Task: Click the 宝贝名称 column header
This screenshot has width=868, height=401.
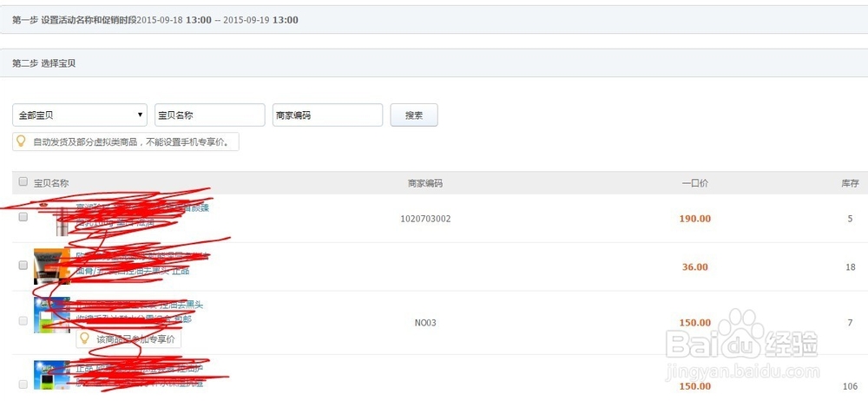Action: (x=51, y=183)
